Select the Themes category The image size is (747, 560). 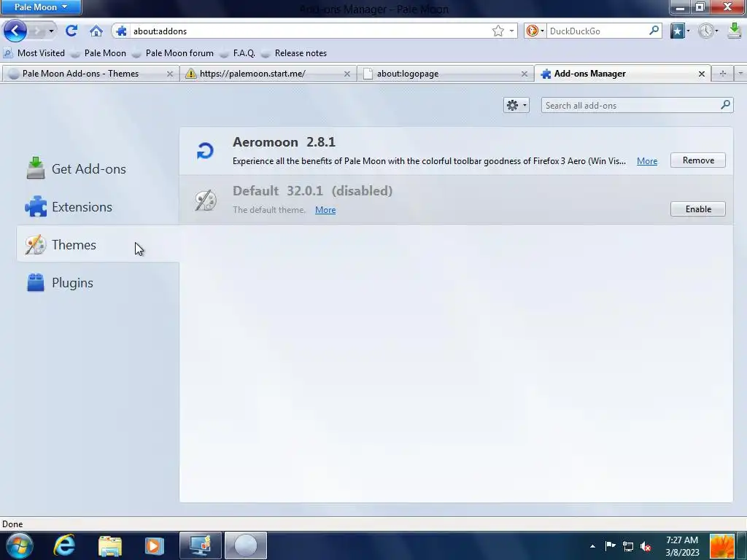pos(98,245)
